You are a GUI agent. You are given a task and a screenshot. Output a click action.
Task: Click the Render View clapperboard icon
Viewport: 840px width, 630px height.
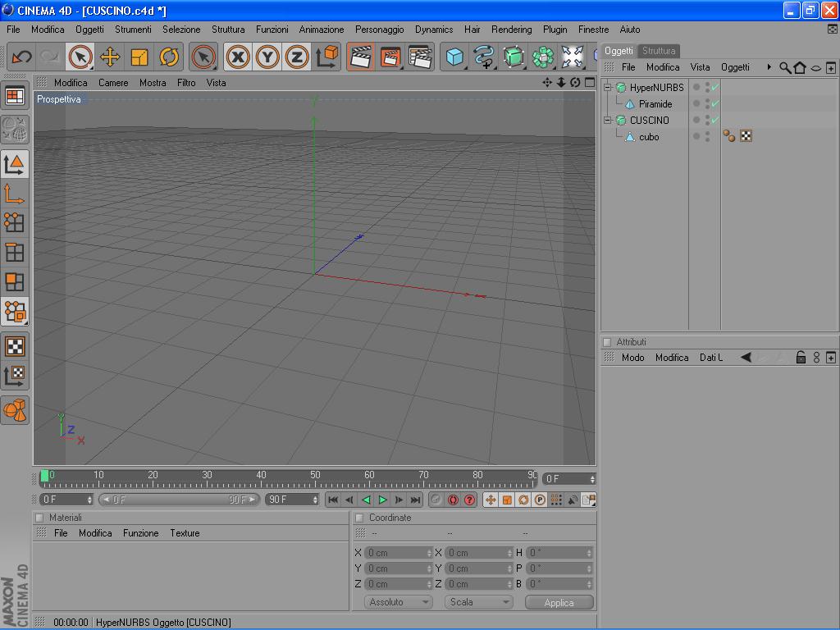360,57
